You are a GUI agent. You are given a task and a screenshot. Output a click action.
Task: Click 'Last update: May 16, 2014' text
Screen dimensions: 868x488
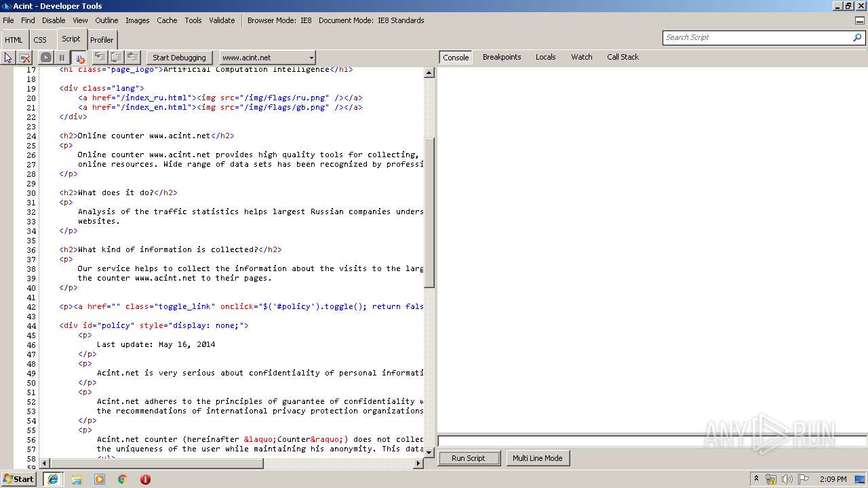click(x=156, y=344)
